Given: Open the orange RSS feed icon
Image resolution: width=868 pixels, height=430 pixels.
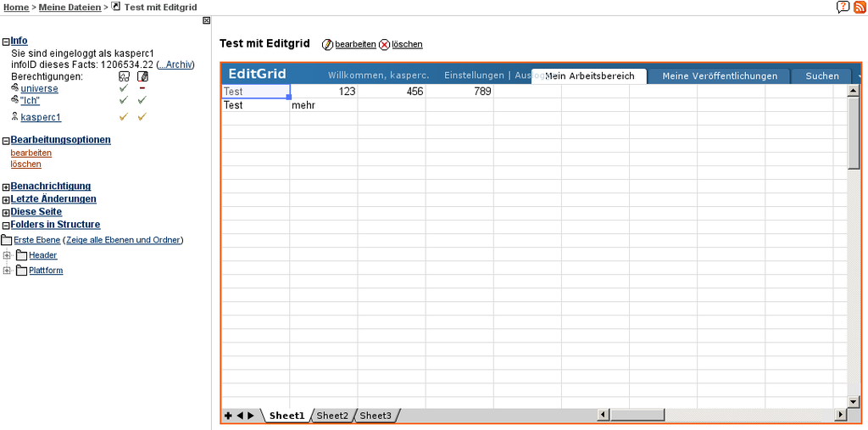Looking at the screenshot, I should (860, 7).
